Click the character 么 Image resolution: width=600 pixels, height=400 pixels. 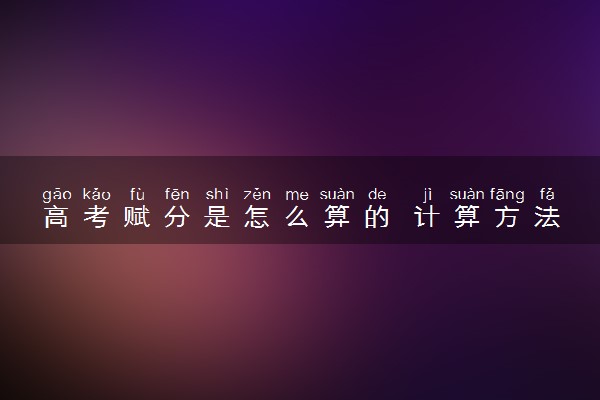click(297, 217)
